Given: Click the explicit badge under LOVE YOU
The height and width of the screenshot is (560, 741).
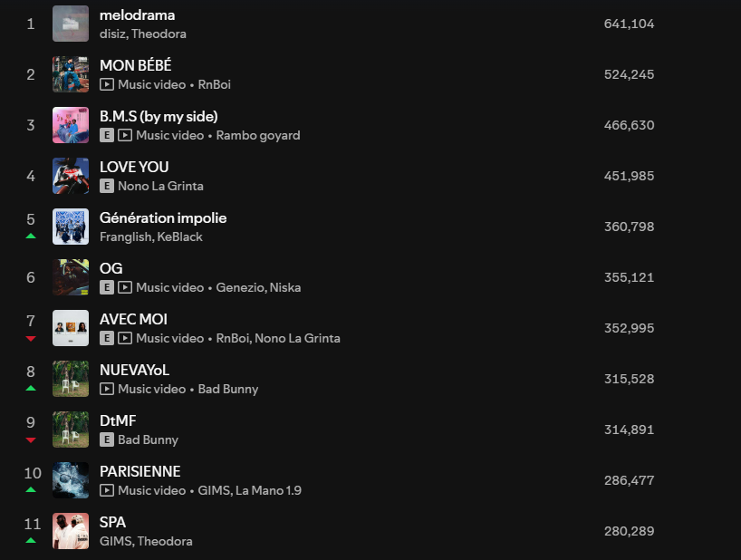Looking at the screenshot, I should coord(107,186).
